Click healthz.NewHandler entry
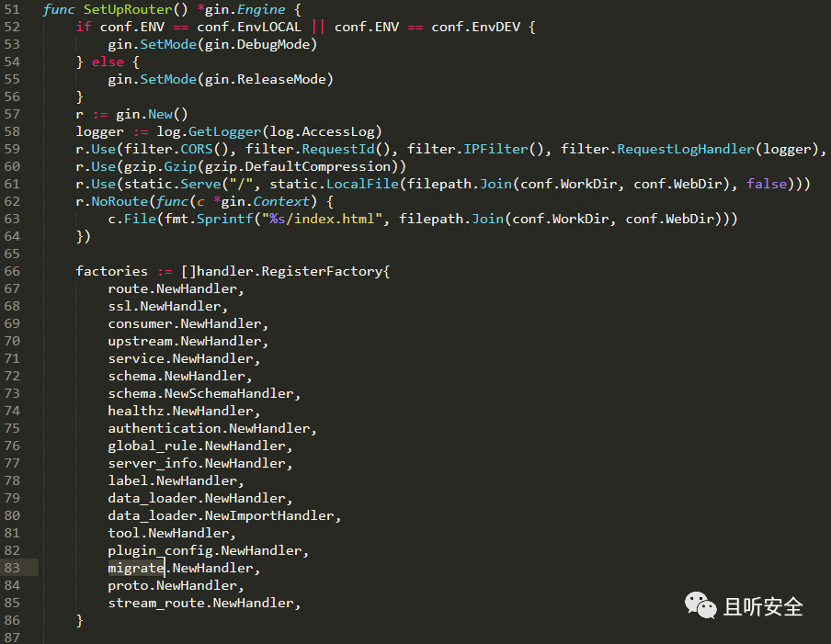831x644 pixels. click(181, 412)
